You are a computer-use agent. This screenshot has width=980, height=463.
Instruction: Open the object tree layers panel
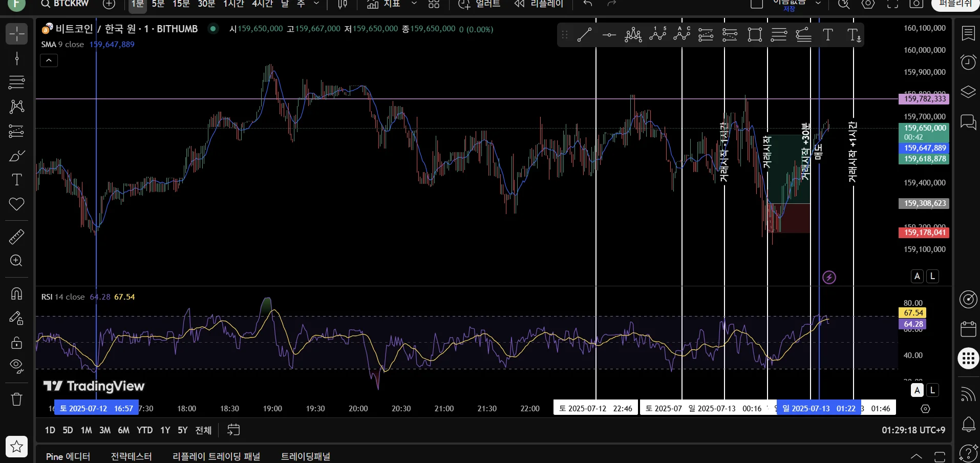pos(968,92)
